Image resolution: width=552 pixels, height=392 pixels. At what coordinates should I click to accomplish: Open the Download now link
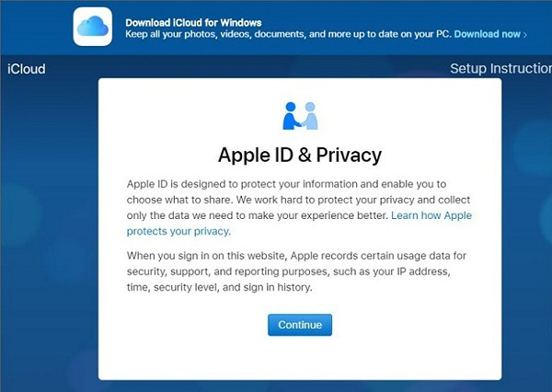point(489,34)
